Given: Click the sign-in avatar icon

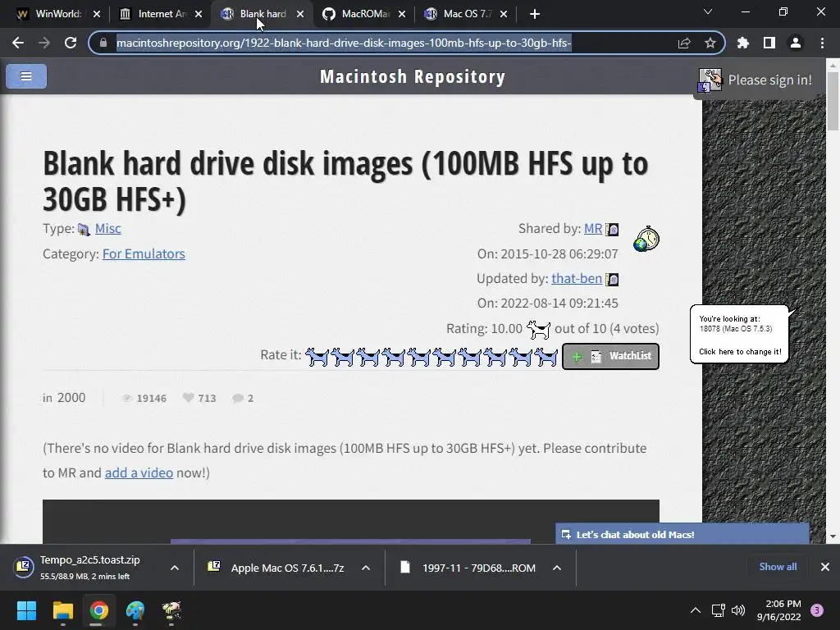Looking at the screenshot, I should point(710,80).
